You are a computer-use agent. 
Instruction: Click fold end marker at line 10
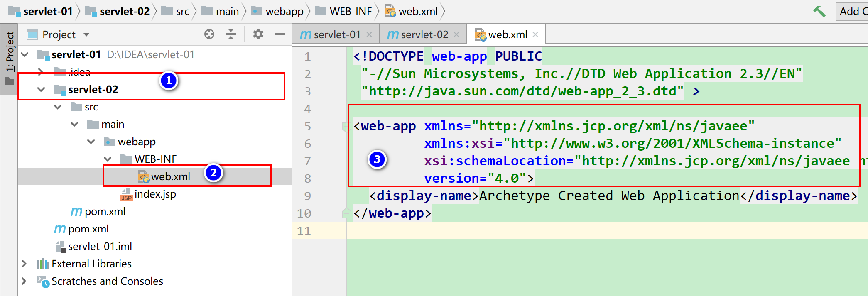(346, 213)
